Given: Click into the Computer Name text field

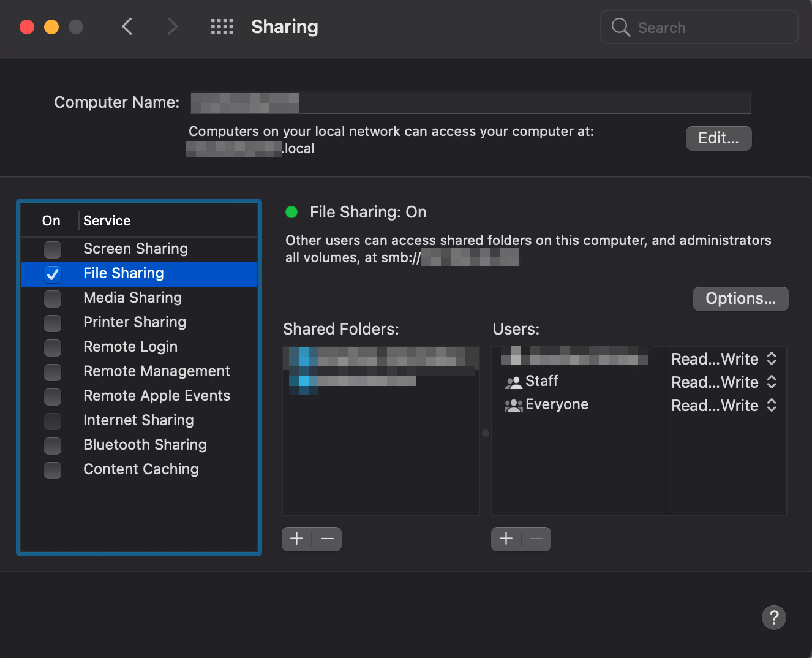Looking at the screenshot, I should pyautogui.click(x=470, y=102).
